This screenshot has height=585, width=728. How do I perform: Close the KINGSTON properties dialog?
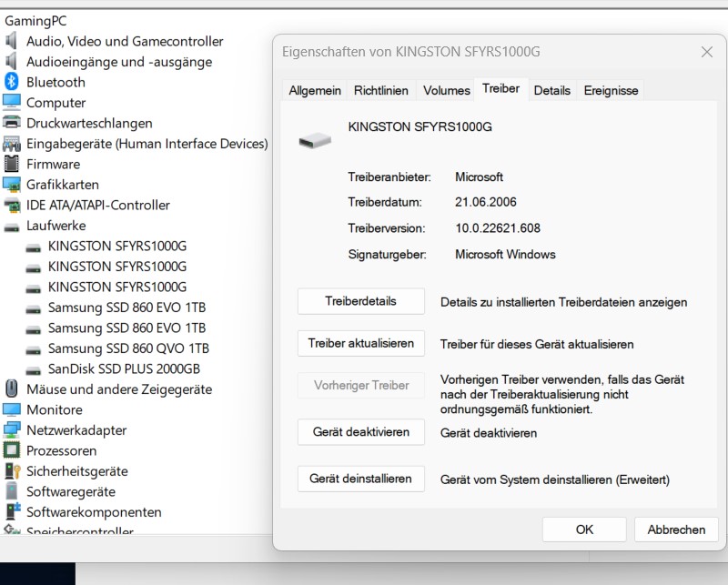coord(707,52)
